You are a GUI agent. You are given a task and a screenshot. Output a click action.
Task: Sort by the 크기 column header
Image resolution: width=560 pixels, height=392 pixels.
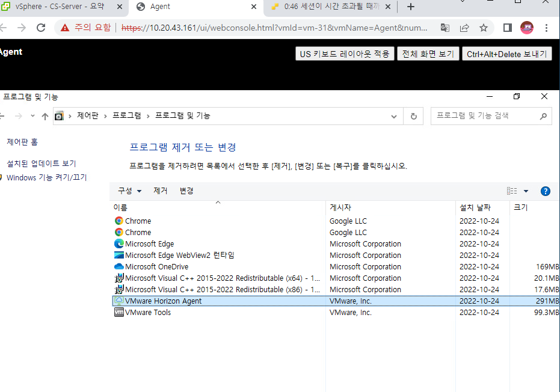(x=535, y=207)
